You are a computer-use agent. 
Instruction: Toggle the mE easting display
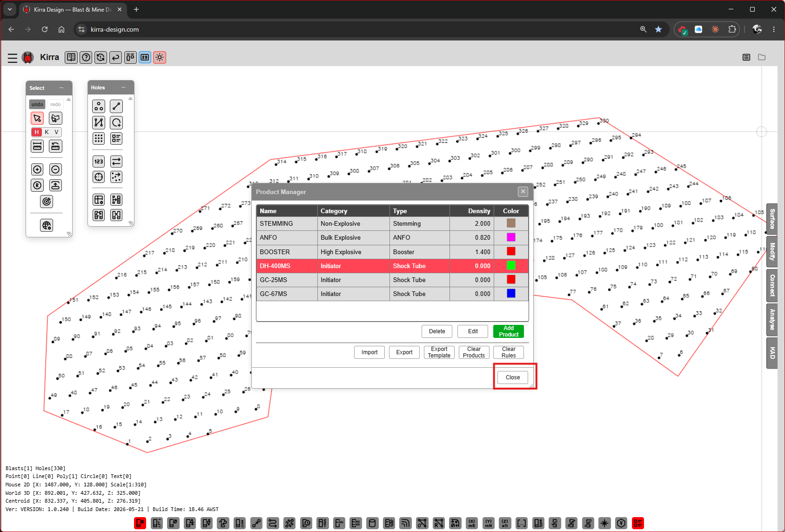pyautogui.click(x=472, y=523)
